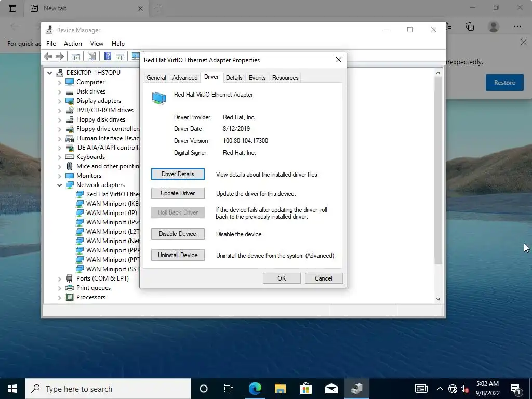Viewport: 532px width, 399px height.
Task: Expand the Display adapters node
Action: (x=59, y=101)
